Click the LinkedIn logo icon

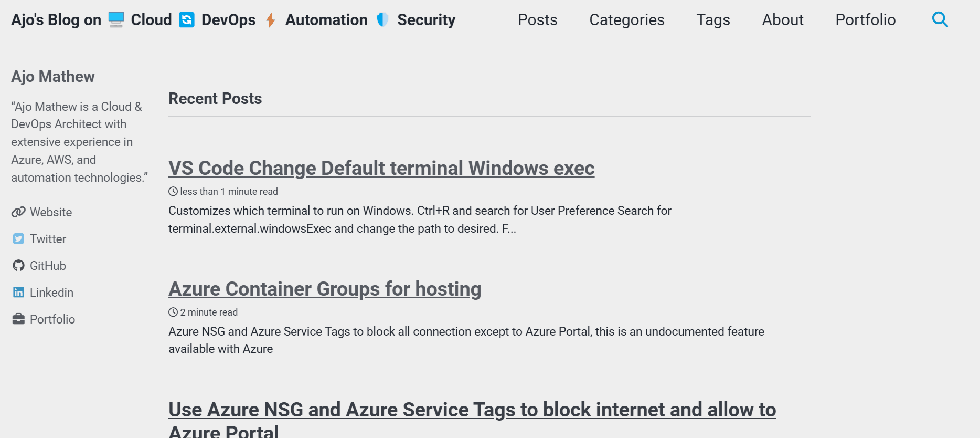[18, 293]
